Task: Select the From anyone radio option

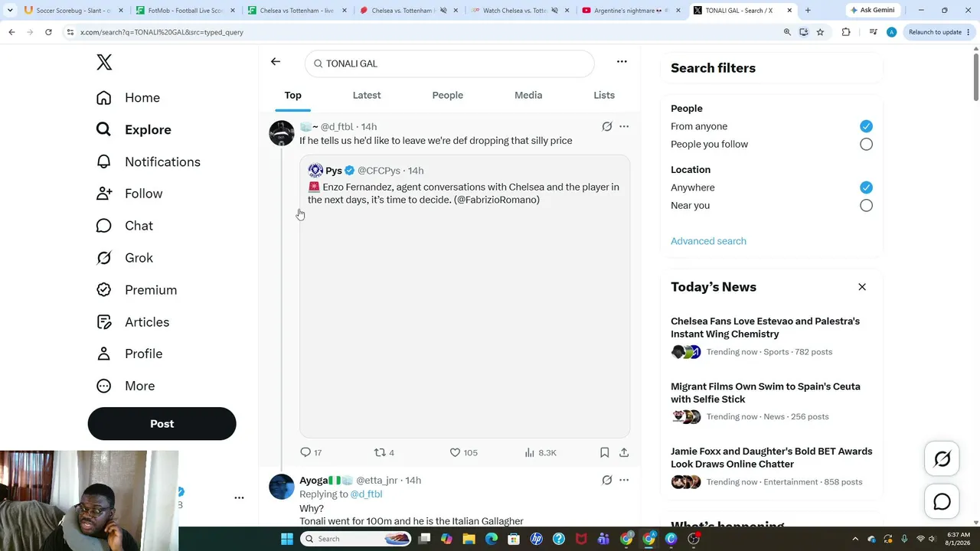Action: [x=866, y=126]
